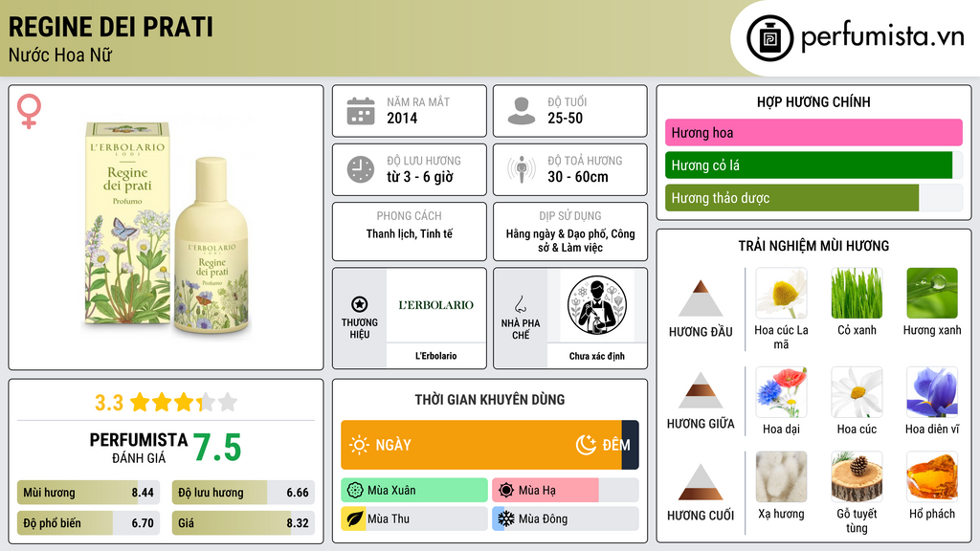Click the leaf icon for Mùa Thu

[x=355, y=519]
